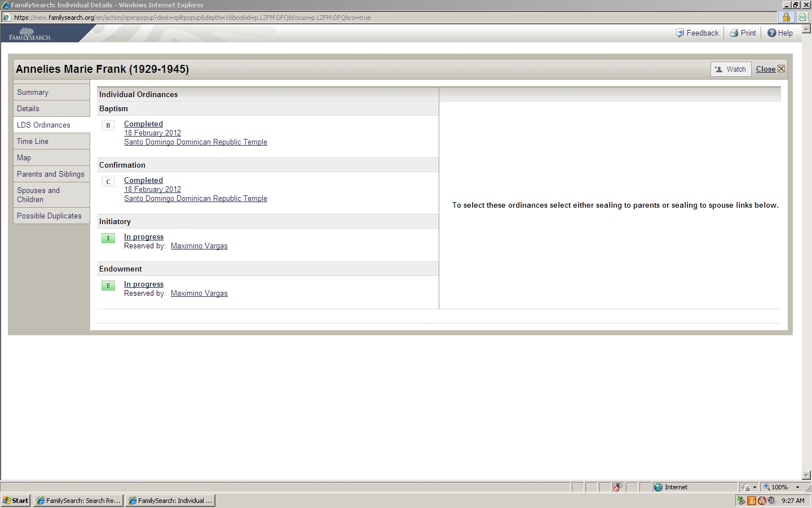Open the Feedback link
This screenshot has width=812, height=508.
click(x=703, y=33)
